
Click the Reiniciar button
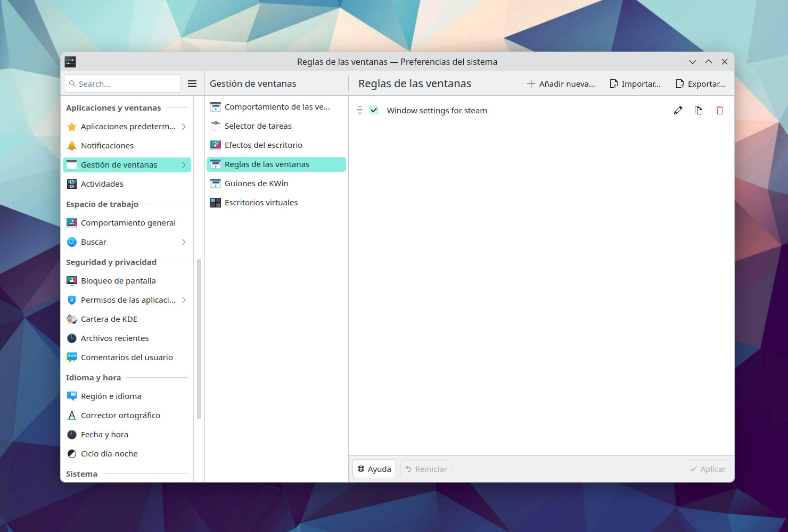pyautogui.click(x=426, y=469)
